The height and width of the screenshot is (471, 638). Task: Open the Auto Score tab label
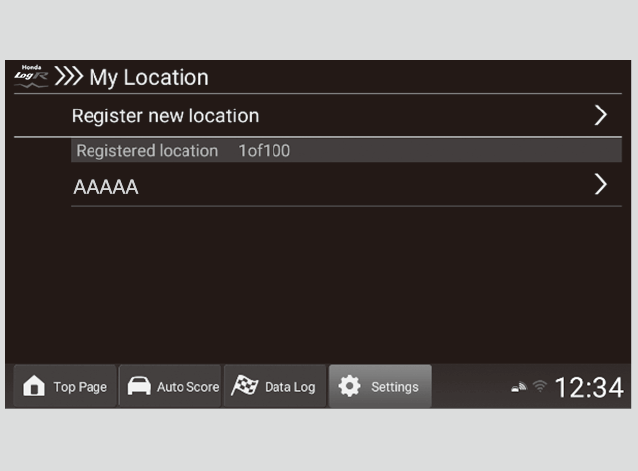coord(187,387)
